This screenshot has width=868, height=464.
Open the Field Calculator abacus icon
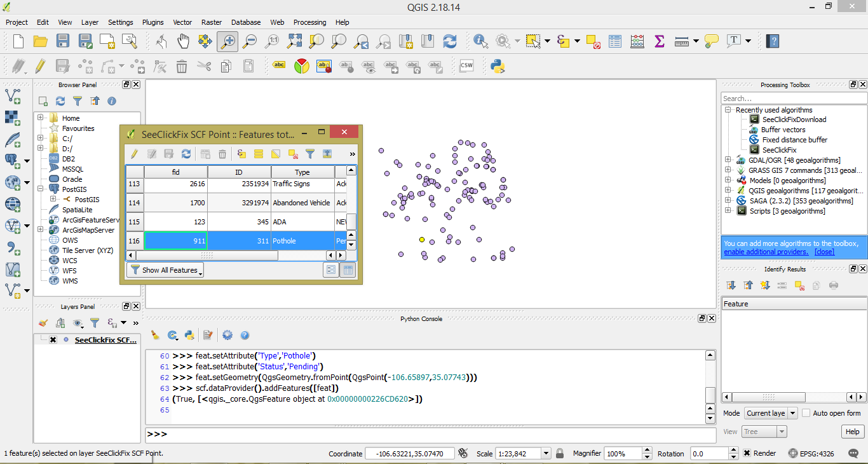637,41
